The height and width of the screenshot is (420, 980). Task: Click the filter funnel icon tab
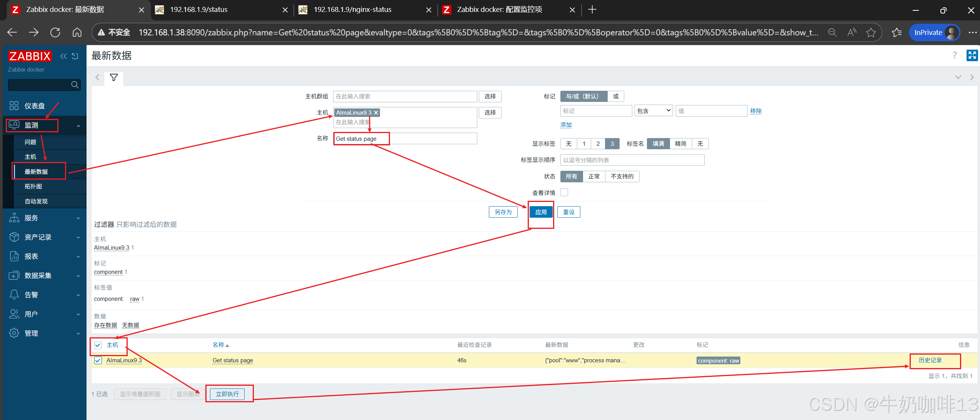tap(114, 78)
